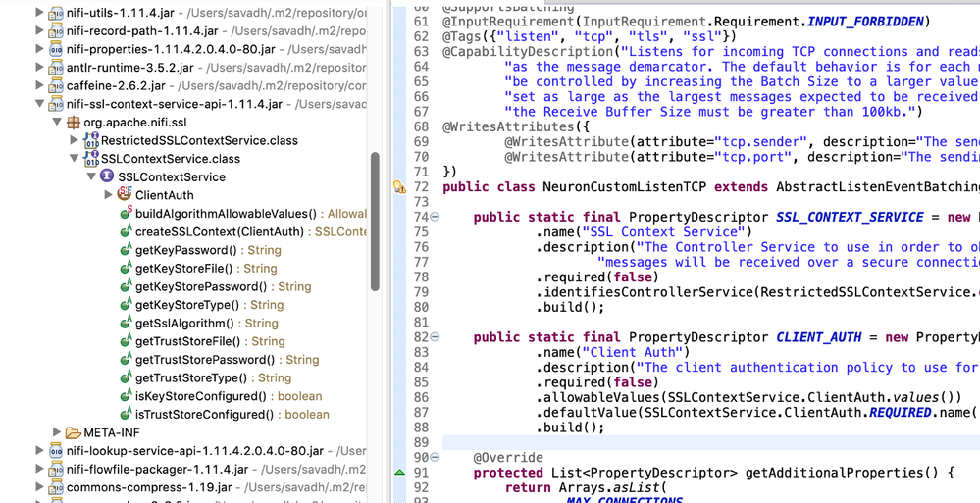The image size is (980, 503).
Task: Click the getSslAlgorithm() method icon
Action: (x=126, y=322)
